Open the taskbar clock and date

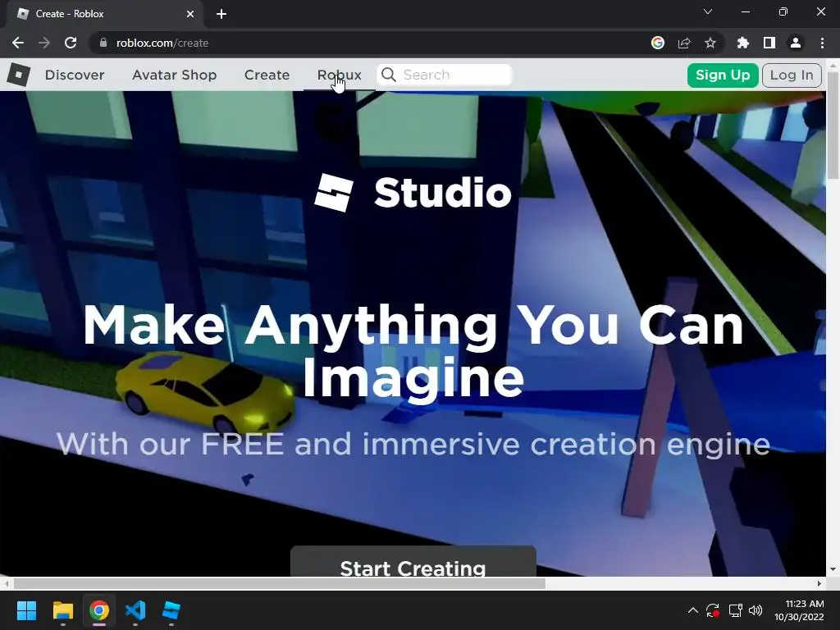pyautogui.click(x=799, y=610)
